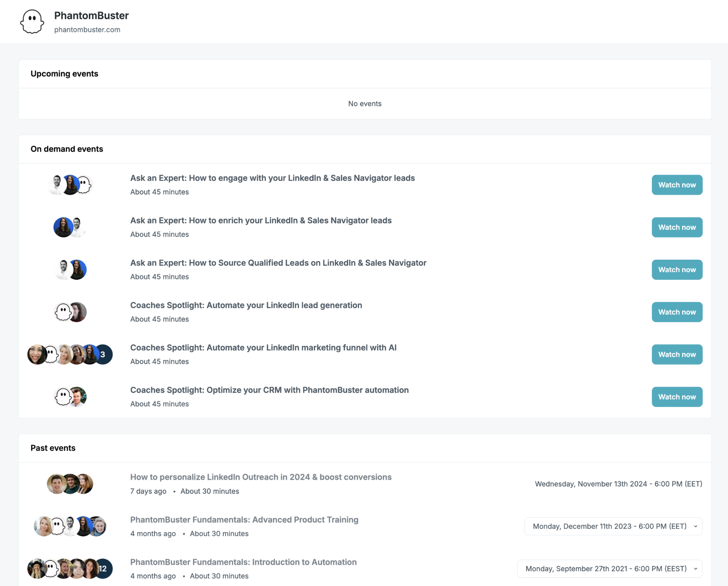Click speaker avatars for engage LinkedIn leads event

pyautogui.click(x=70, y=185)
